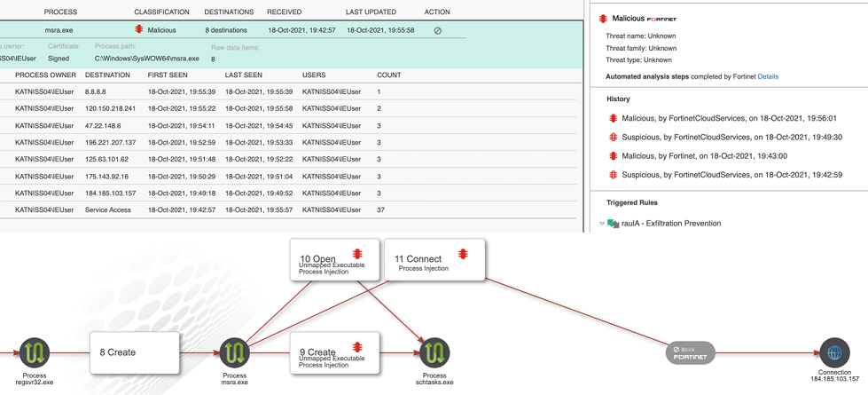
Task: Click the process path C:\Windows\SysWOW64\msra.exe
Action: [x=146, y=59]
